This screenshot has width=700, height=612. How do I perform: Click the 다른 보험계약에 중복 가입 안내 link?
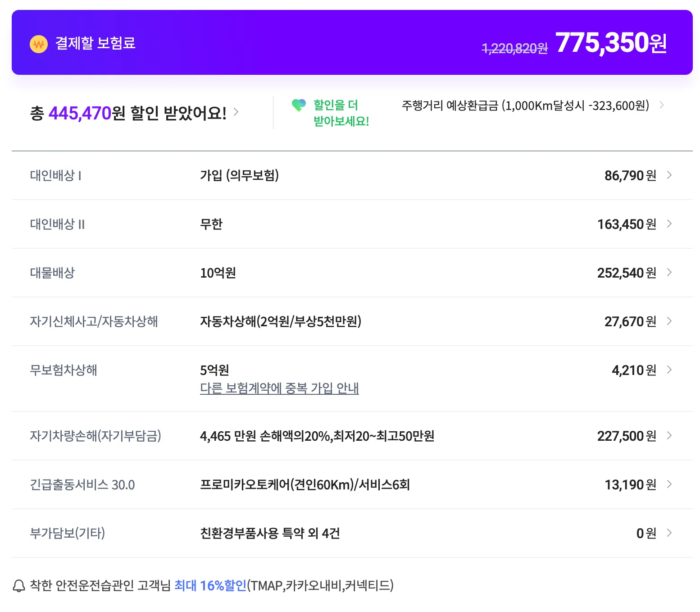click(279, 388)
